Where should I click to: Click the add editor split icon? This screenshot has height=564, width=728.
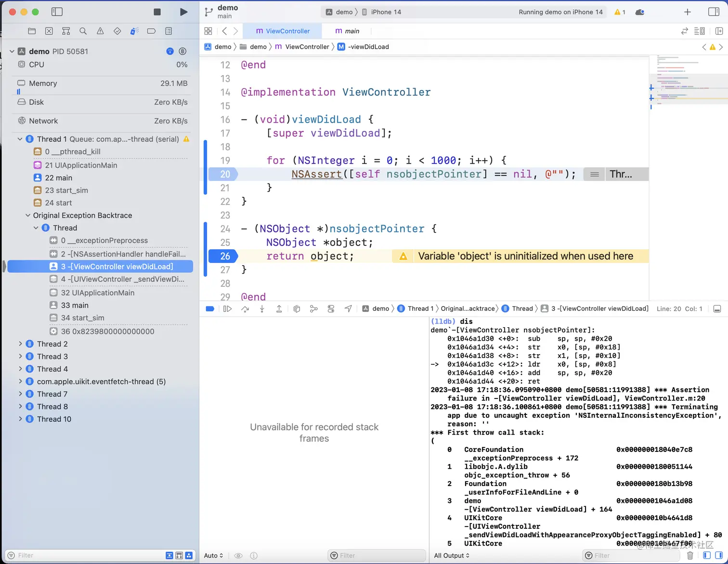coord(719,31)
